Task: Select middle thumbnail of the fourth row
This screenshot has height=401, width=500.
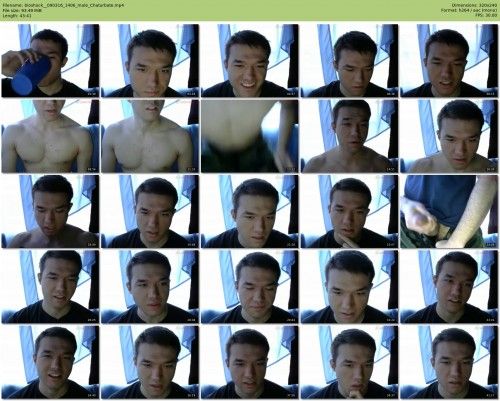Action: tap(250, 287)
